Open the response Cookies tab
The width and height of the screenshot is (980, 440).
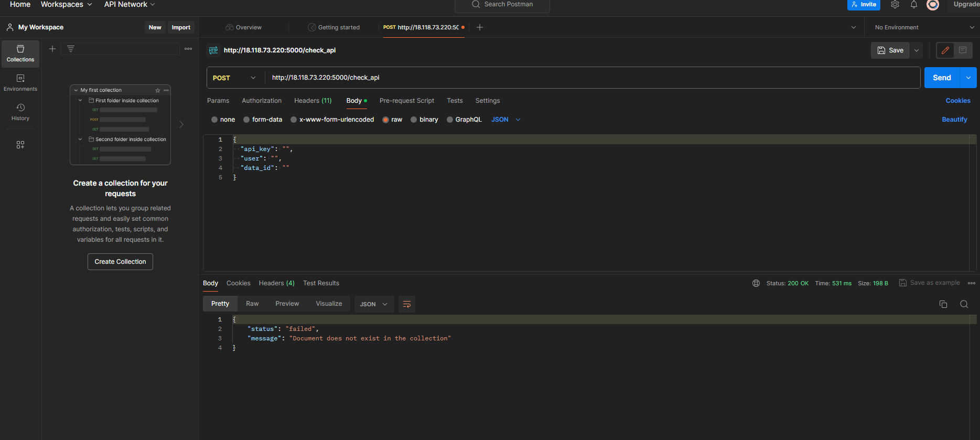(x=239, y=283)
